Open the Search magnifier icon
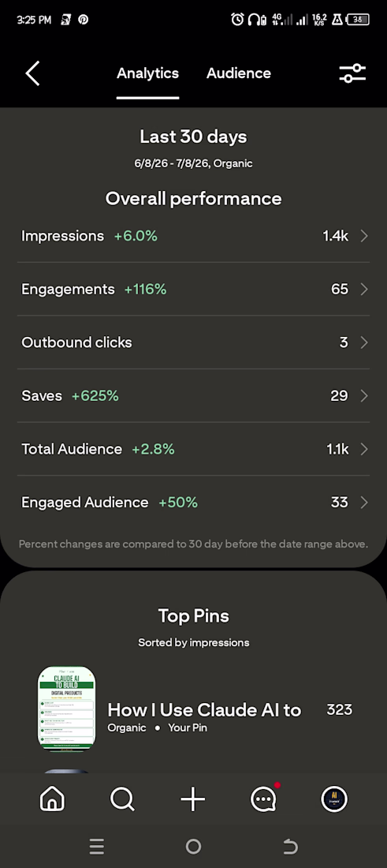The image size is (387, 868). 122,799
